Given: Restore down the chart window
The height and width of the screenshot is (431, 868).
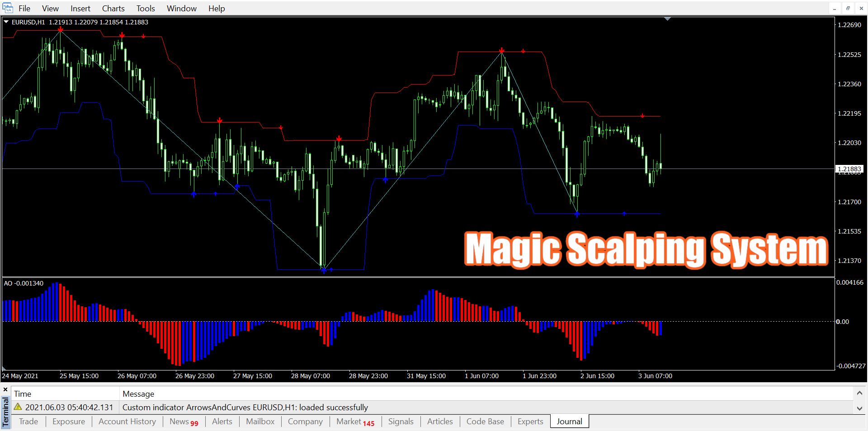Looking at the screenshot, I should (848, 8).
